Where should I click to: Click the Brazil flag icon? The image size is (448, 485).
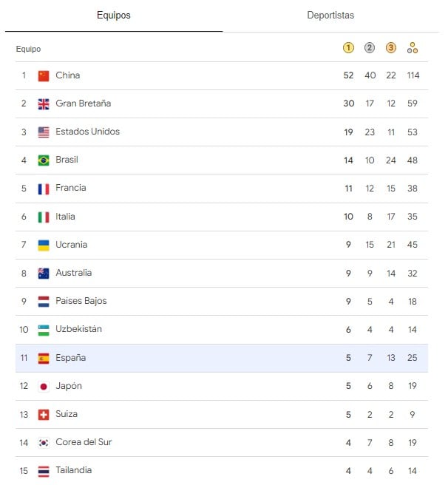tap(44, 160)
